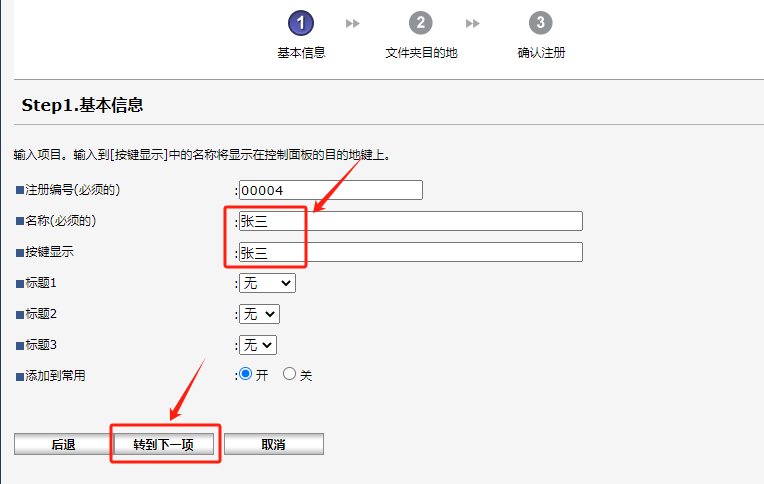The height and width of the screenshot is (484, 764).
Task: Click the 转到下一项 button
Action: [x=163, y=445]
